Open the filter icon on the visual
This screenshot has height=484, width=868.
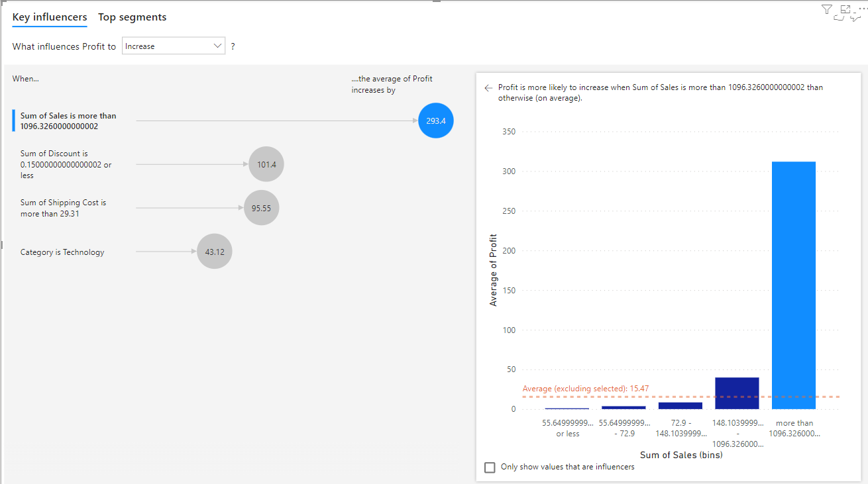(826, 9)
